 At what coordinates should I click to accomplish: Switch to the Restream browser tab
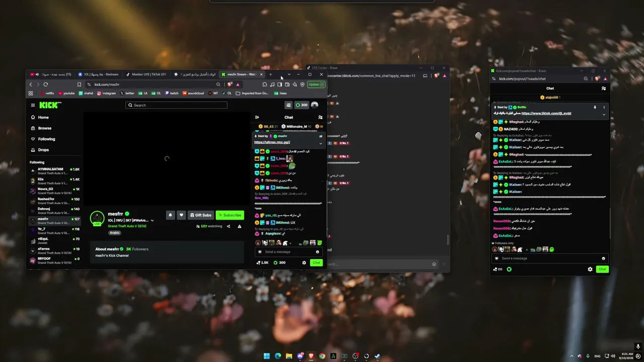coord(98,74)
